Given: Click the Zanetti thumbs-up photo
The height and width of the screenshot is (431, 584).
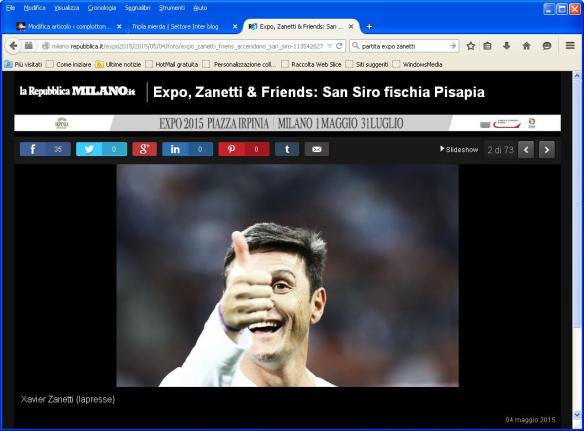Looking at the screenshot, I should (288, 275).
